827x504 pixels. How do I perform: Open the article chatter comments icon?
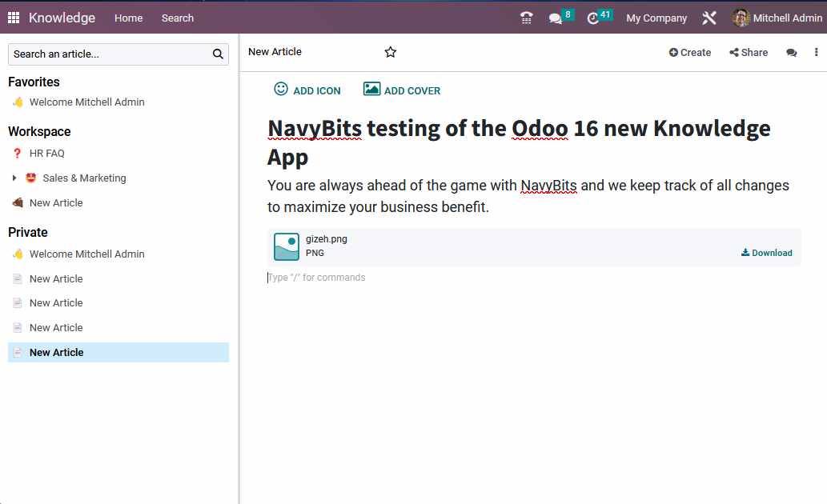tap(791, 52)
